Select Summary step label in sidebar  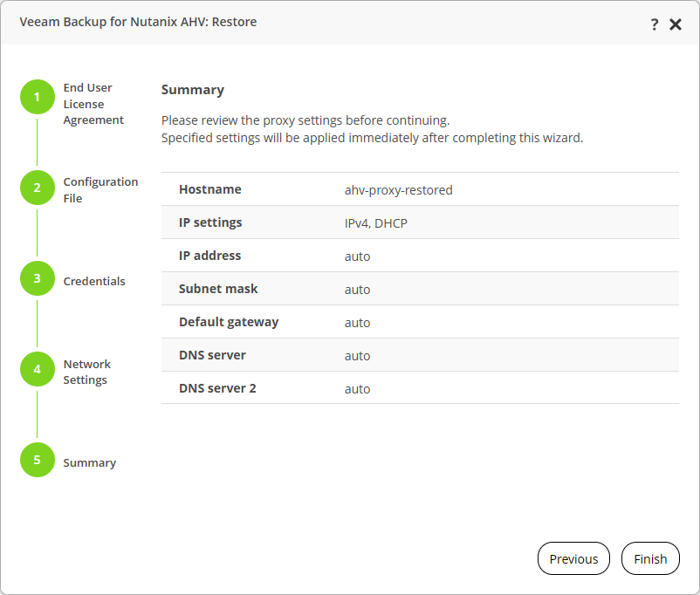pyautogui.click(x=90, y=463)
